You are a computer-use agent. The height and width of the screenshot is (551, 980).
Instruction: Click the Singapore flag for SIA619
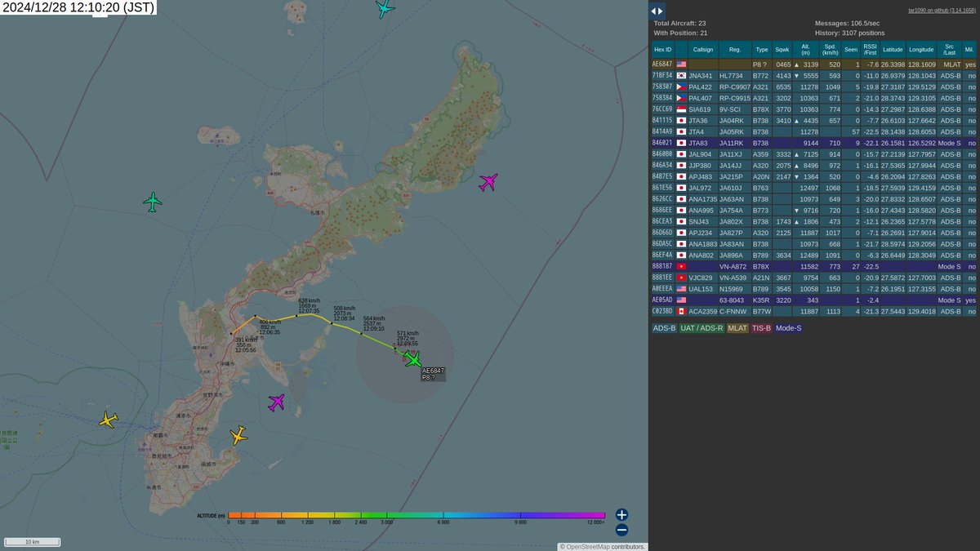681,109
